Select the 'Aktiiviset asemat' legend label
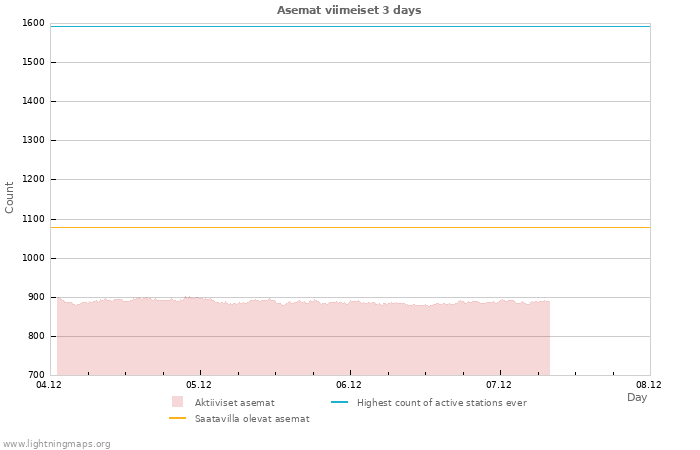This screenshot has width=700, height=450. pyautogui.click(x=234, y=403)
